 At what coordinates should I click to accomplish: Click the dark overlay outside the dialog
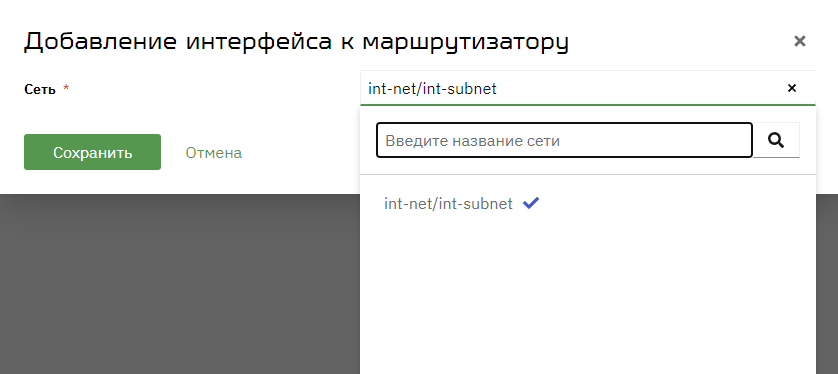tap(180, 284)
